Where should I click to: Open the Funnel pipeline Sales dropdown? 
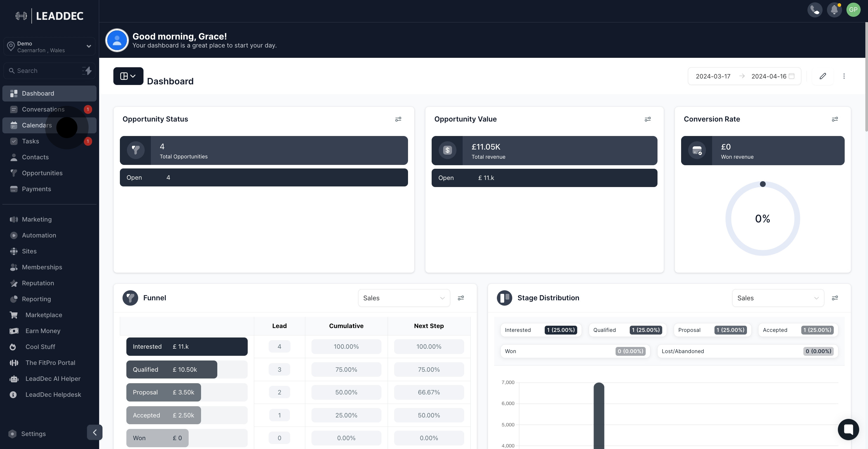pos(404,298)
